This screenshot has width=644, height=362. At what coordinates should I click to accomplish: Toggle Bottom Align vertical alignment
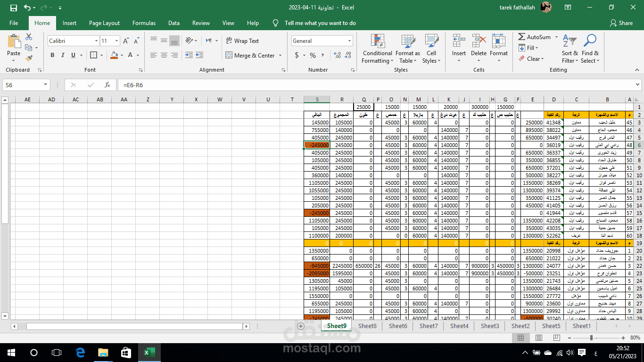tap(174, 41)
